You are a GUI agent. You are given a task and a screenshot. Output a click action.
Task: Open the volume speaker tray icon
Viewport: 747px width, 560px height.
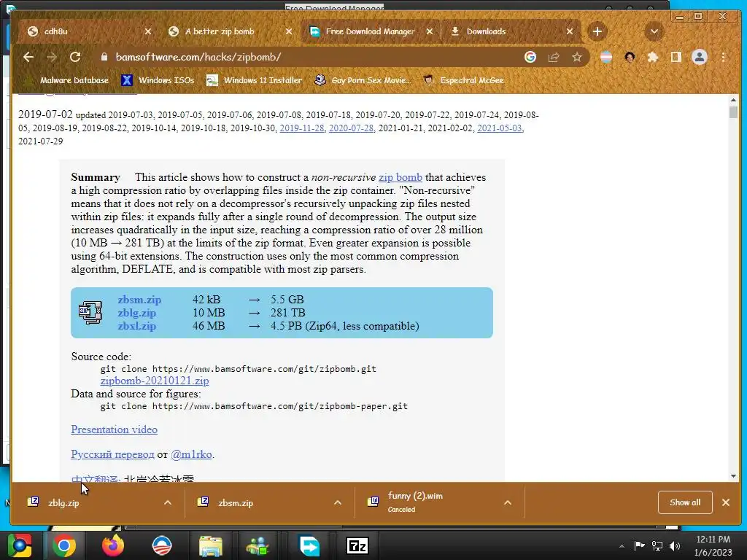pos(675,546)
